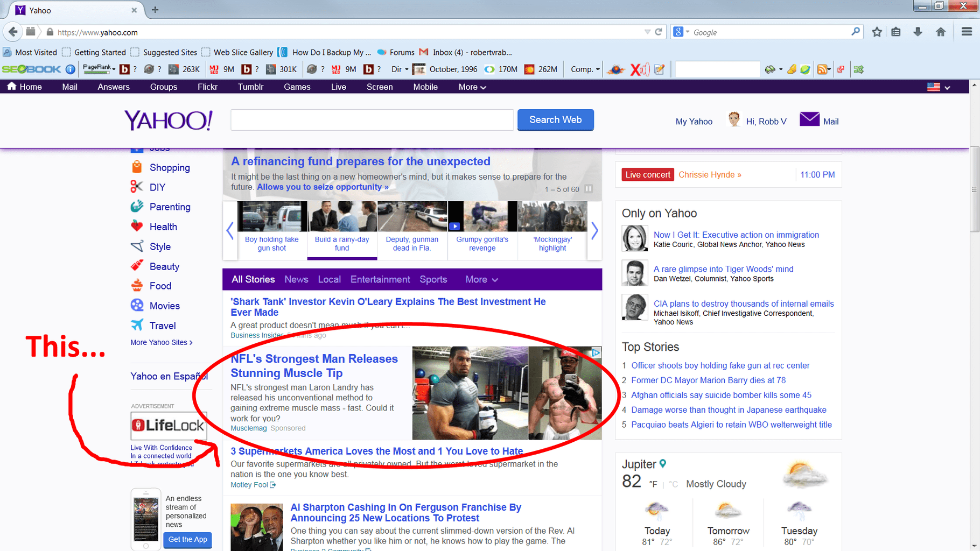
Task: Open the bookmarks list icon
Action: coord(896,32)
